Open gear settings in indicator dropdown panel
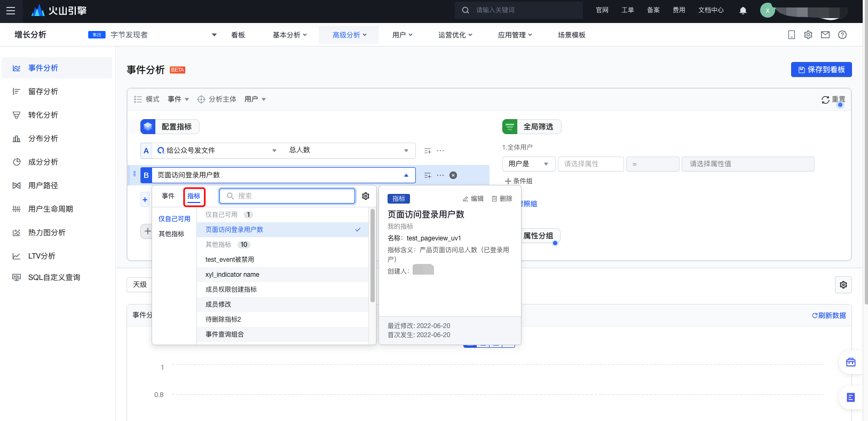The height and width of the screenshot is (421, 868). [366, 196]
